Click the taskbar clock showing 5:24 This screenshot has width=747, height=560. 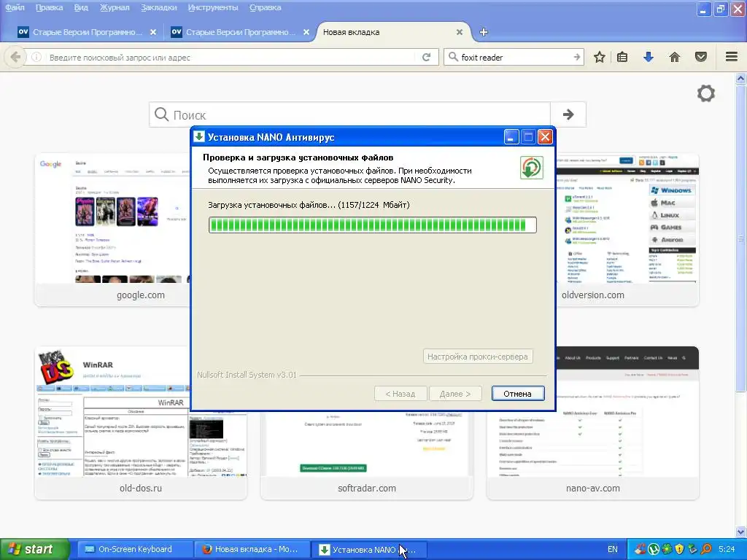point(727,549)
